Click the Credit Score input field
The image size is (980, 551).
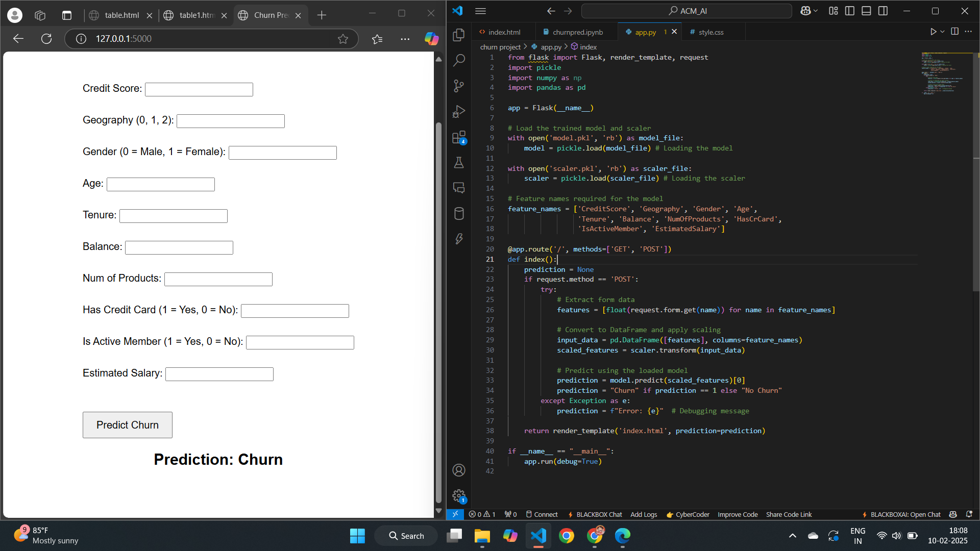click(x=199, y=89)
